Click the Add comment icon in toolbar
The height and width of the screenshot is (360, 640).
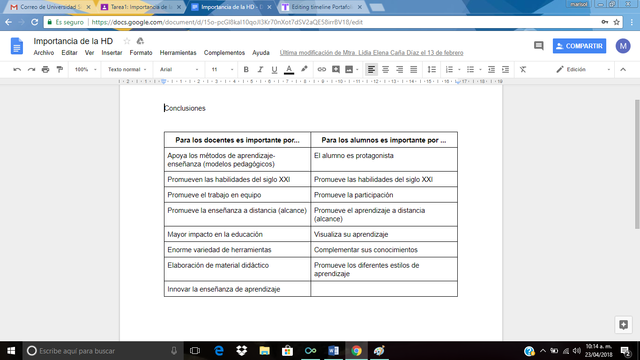coord(336,69)
